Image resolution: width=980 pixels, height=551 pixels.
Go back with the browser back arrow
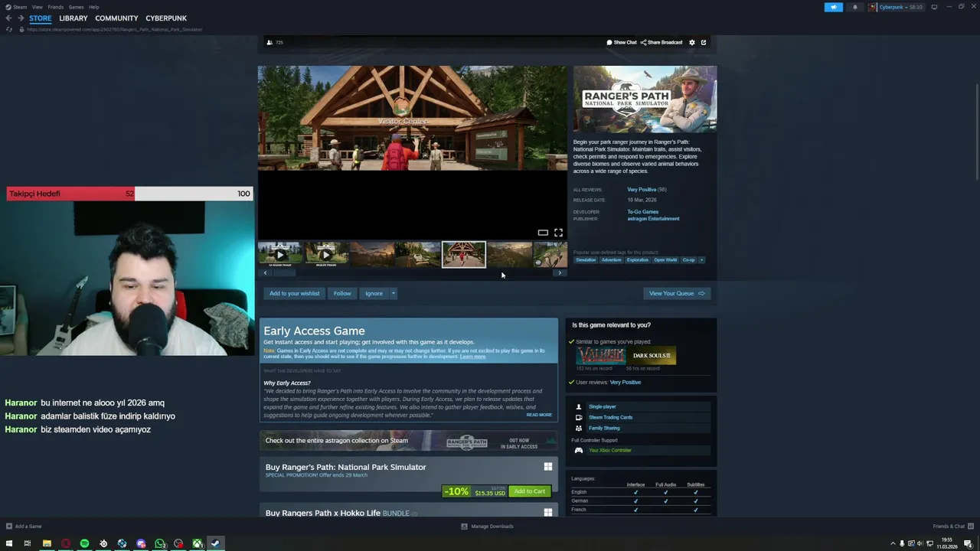click(9, 18)
